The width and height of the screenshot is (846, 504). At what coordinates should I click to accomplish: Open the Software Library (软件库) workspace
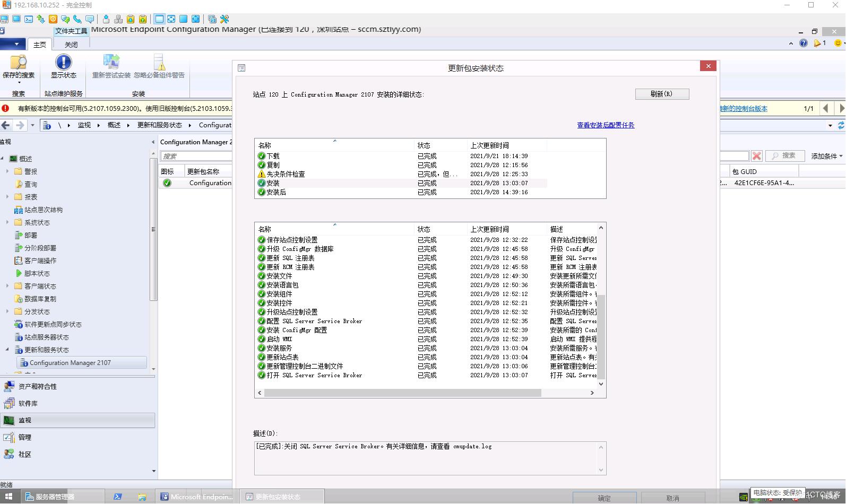pyautogui.click(x=77, y=404)
